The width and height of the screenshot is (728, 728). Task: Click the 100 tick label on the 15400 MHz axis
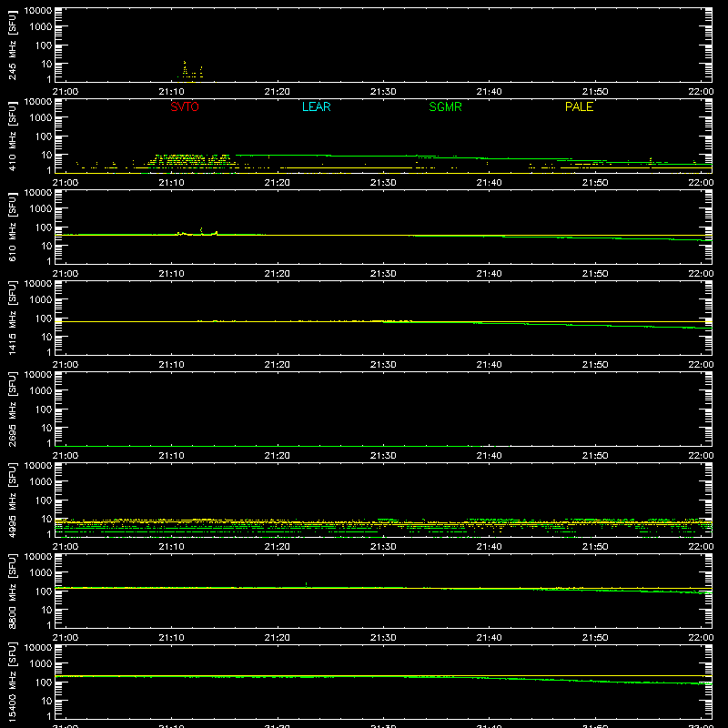coord(44,682)
